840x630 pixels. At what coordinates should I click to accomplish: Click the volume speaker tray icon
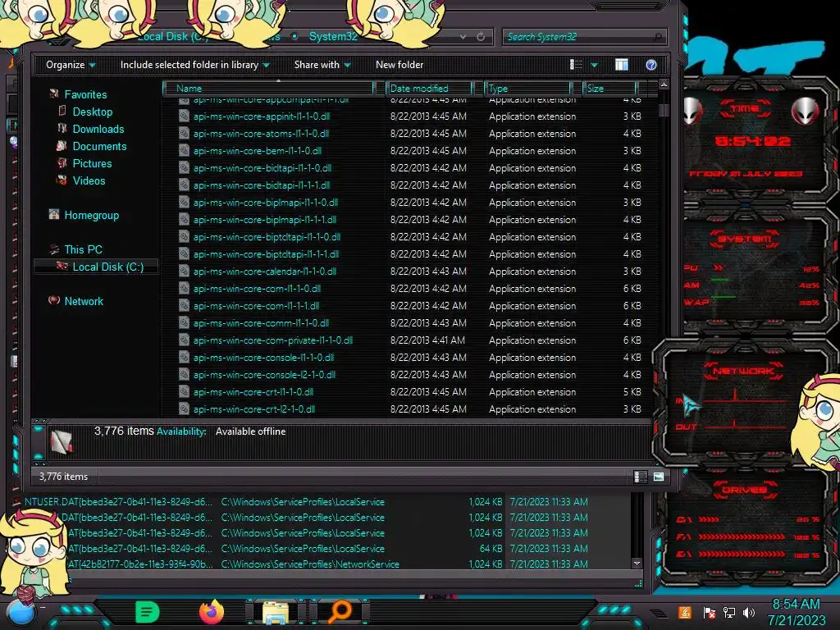749,612
